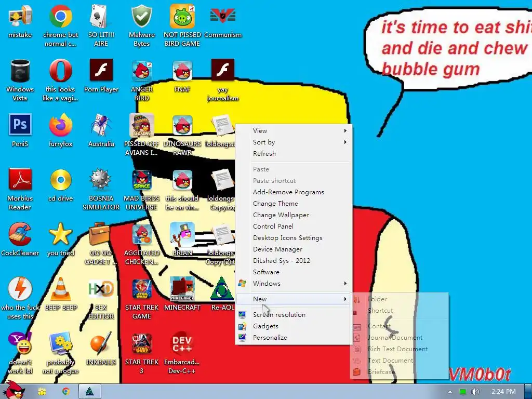Create a new Folder from submenu

tap(400, 299)
